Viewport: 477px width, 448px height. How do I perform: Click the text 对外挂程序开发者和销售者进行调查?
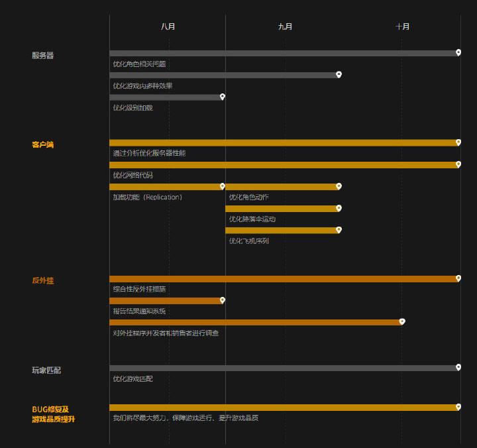coord(166,333)
